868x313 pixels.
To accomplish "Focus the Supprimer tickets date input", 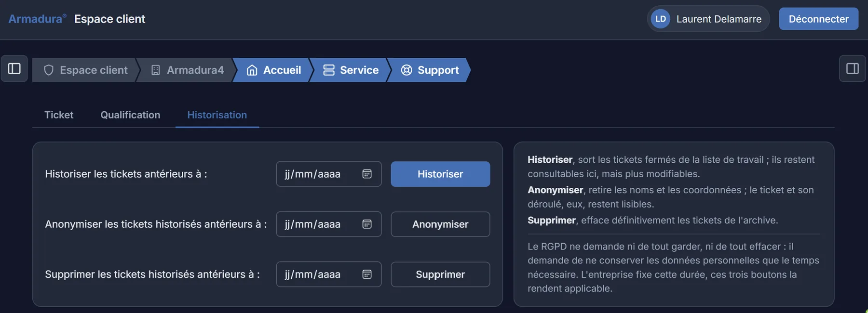I will pos(329,274).
